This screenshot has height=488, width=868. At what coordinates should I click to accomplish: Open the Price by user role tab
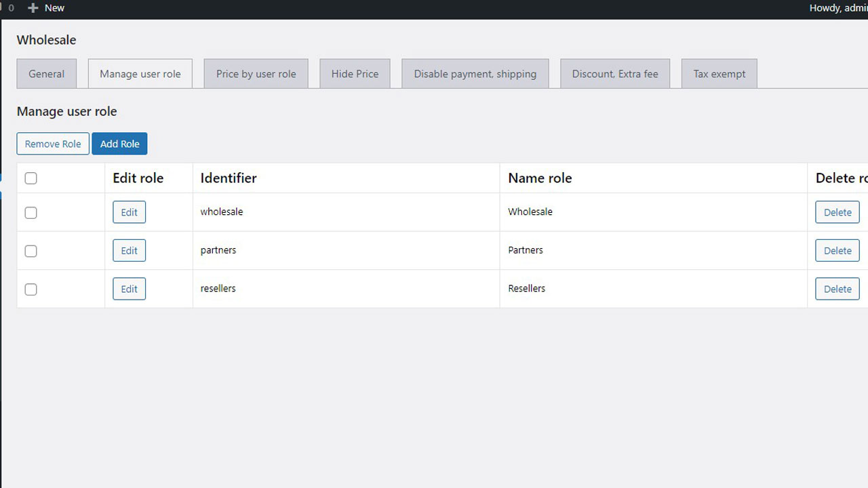(256, 74)
